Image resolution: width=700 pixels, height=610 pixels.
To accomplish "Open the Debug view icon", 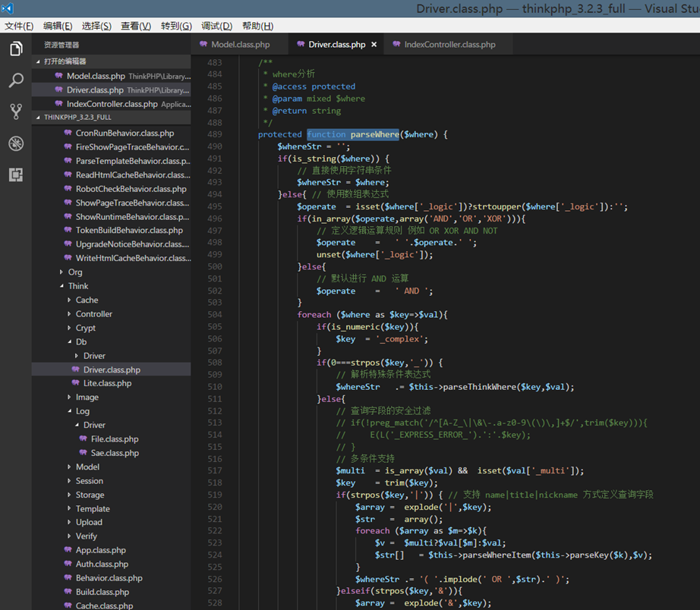I will coord(16,143).
